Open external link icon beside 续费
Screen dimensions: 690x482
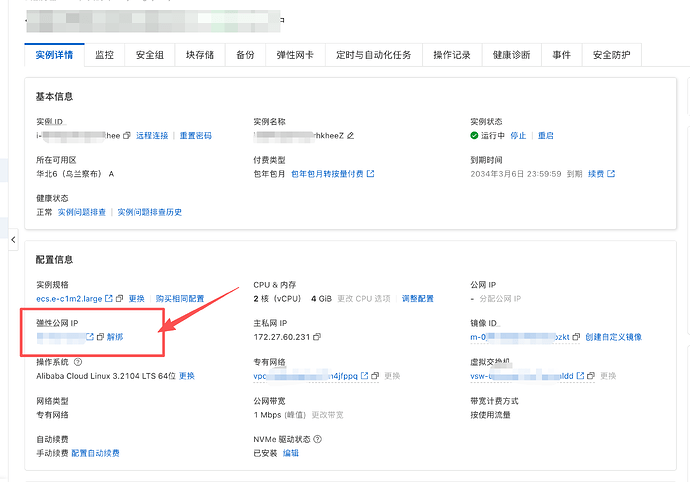tap(611, 174)
